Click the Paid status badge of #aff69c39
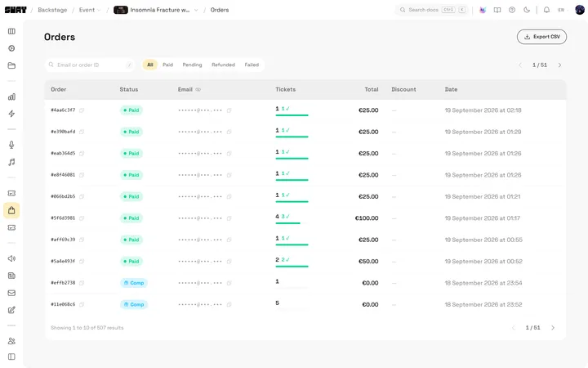 coord(131,240)
